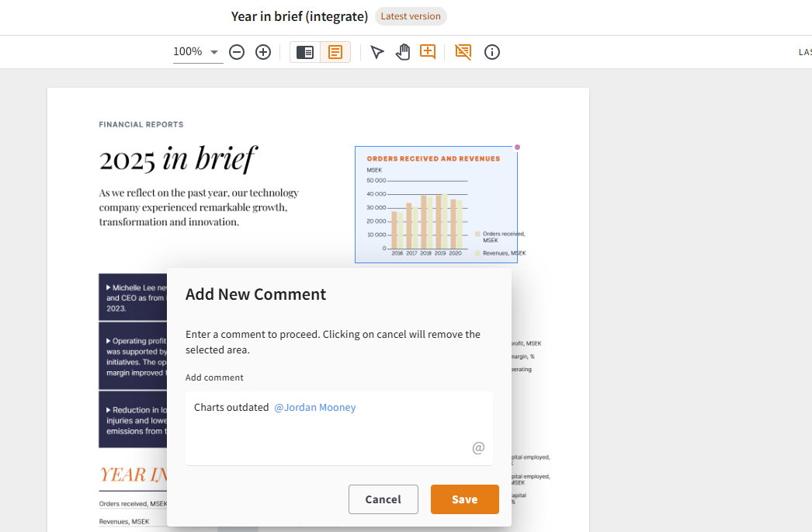Click inside the Add comment text field
Image resolution: width=812 pixels, height=532 pixels.
point(339,428)
